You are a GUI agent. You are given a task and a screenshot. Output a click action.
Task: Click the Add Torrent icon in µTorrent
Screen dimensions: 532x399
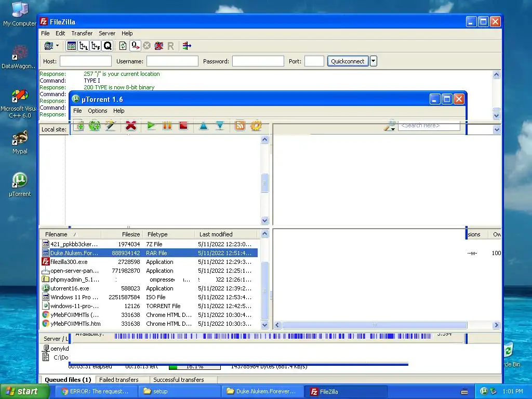coord(79,126)
